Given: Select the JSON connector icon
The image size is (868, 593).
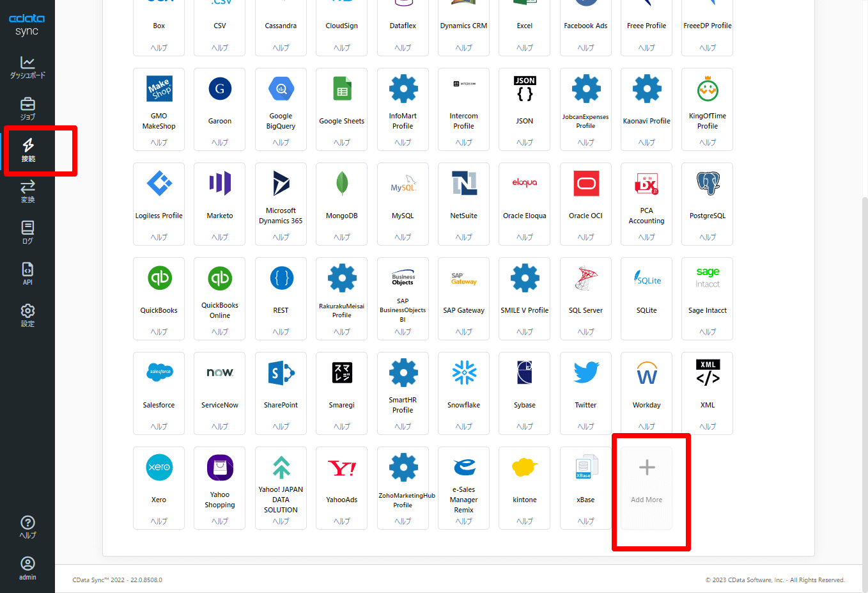Looking at the screenshot, I should point(525,89).
